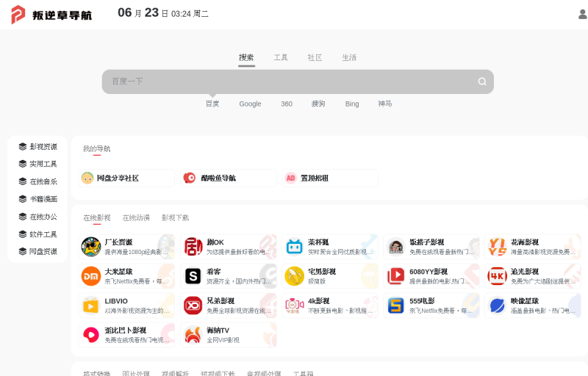
Task: Open the 555电影 blue S icon
Action: [x=396, y=305]
